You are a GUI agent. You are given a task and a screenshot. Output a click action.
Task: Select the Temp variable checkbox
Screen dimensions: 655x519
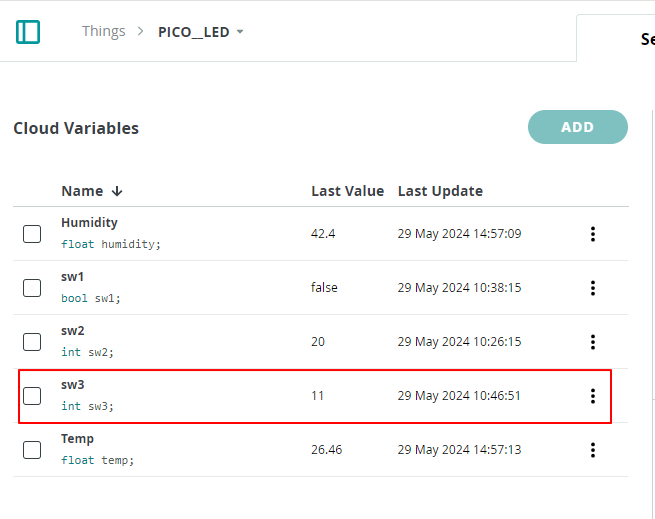[32, 450]
